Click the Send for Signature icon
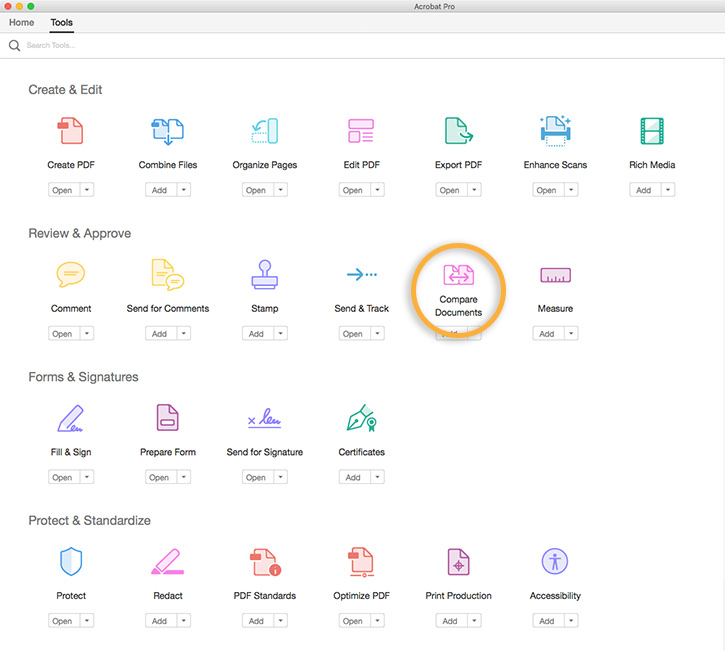The height and width of the screenshot is (651, 725). pyautogui.click(x=264, y=418)
